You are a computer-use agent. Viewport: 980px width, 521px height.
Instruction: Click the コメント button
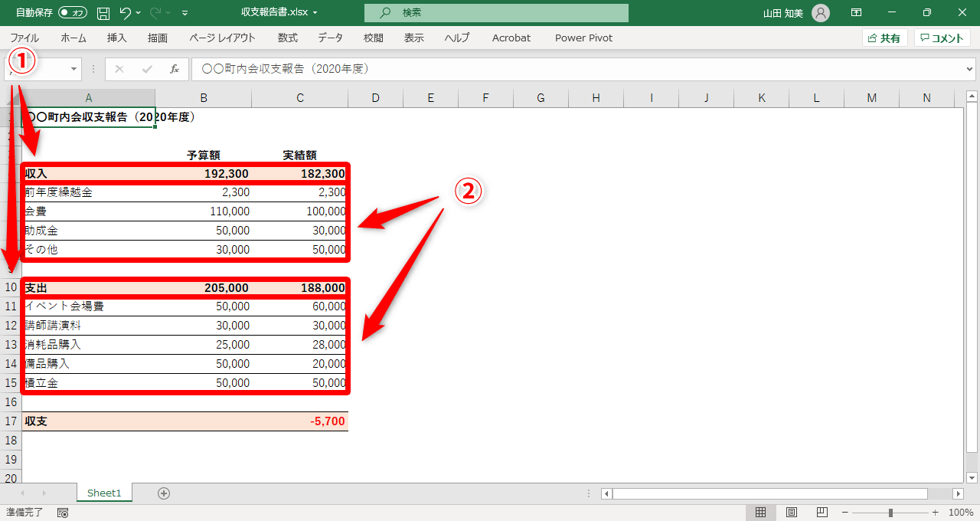(942, 38)
